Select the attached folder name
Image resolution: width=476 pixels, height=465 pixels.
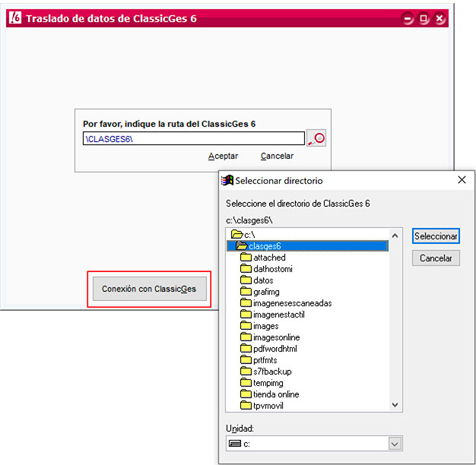(x=269, y=258)
